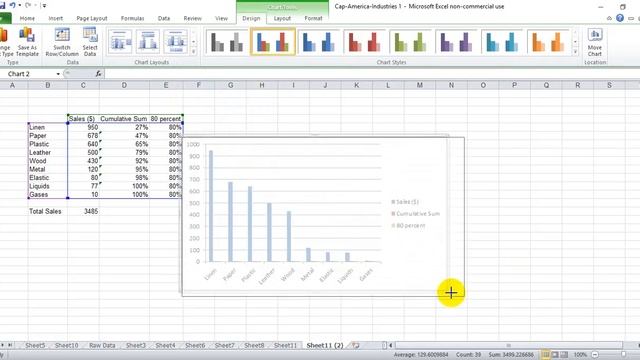Screen dimensions: 640x360
Task: Click the Sales ($) legend entry
Action: (x=405, y=202)
